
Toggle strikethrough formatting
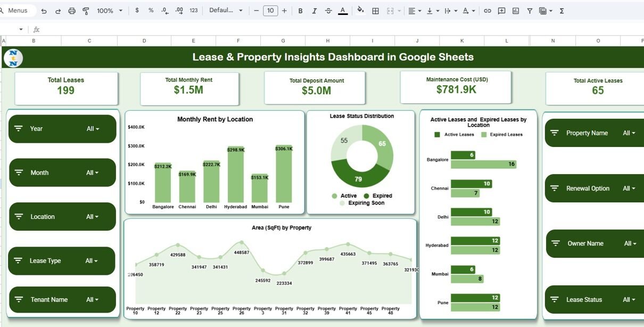[x=328, y=11]
